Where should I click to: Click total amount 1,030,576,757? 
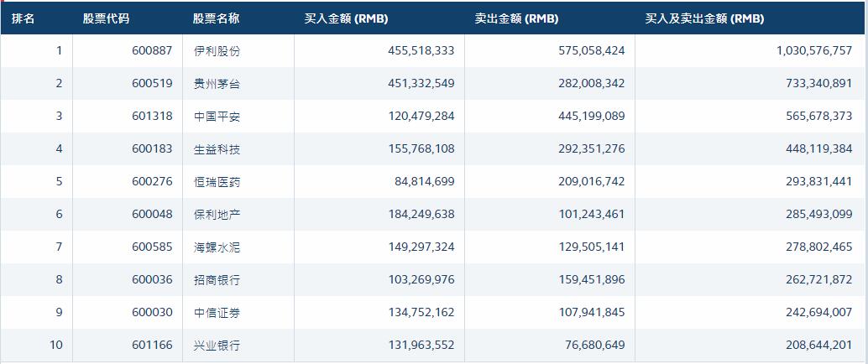(x=815, y=51)
